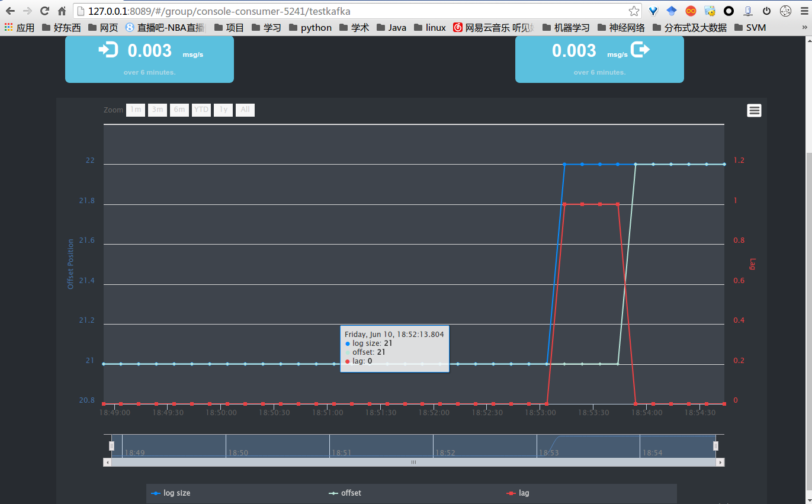
Task: Expand the Java bookmarks folder
Action: 391,27
